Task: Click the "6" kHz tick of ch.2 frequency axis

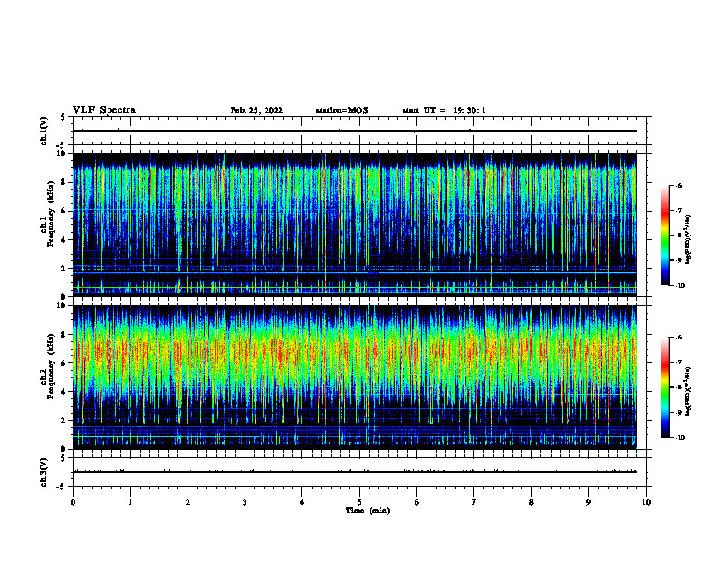Action: (64, 363)
